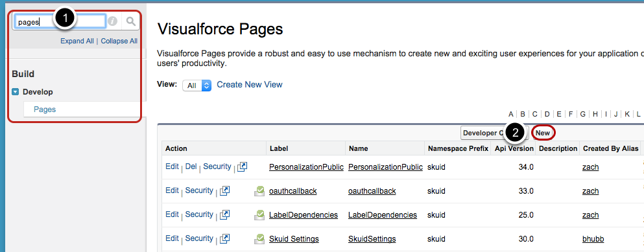The image size is (644, 252).
Task: Open PersonalizationPublic page preview popup icon
Action: [x=243, y=166]
